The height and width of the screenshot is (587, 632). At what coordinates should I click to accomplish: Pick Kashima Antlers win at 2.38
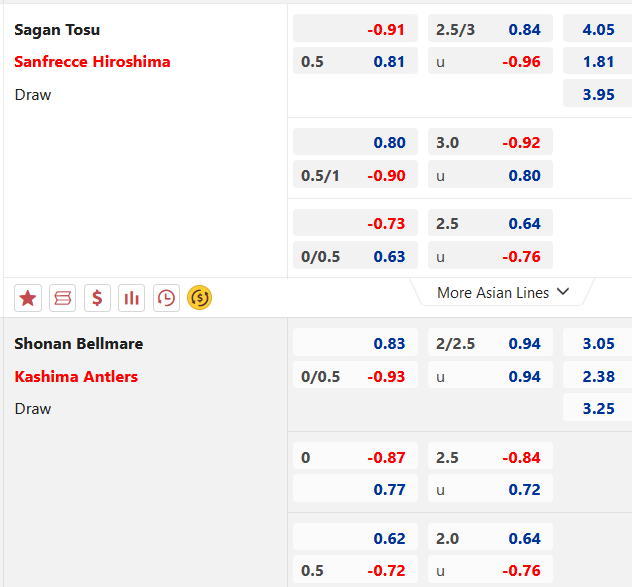pos(598,375)
